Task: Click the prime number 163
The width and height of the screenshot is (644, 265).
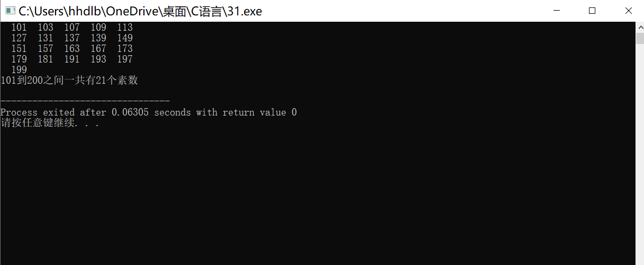Action: pos(72,49)
